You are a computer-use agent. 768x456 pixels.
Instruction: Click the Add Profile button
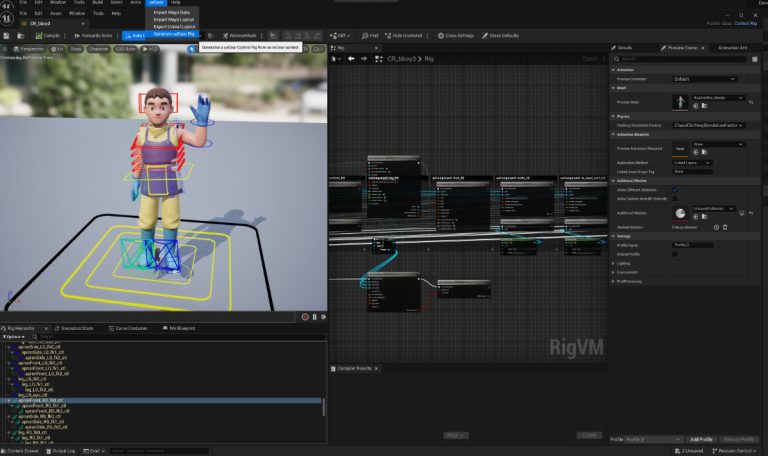click(x=700, y=440)
